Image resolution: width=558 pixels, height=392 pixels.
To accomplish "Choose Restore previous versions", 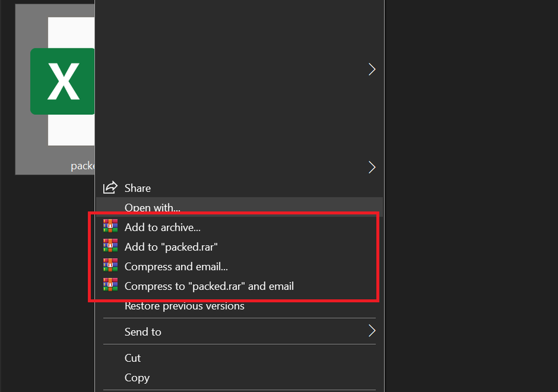I will pos(239,306).
